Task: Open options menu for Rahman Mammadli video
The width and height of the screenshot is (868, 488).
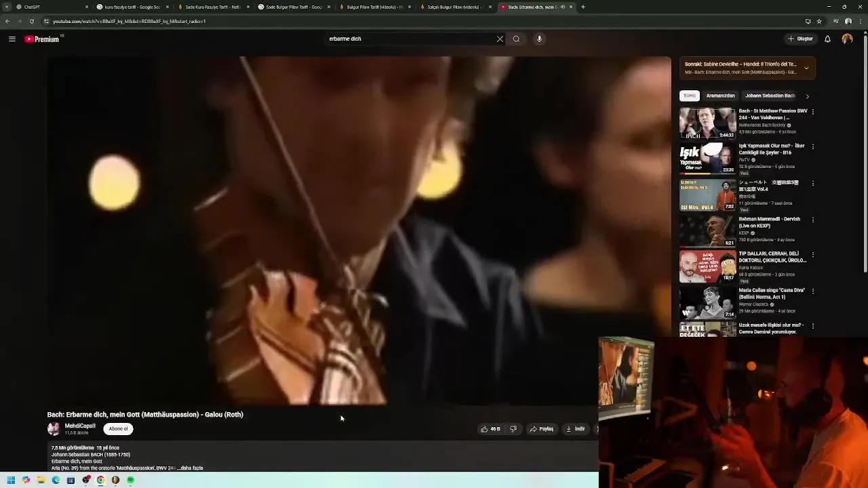Action: pos(813,220)
